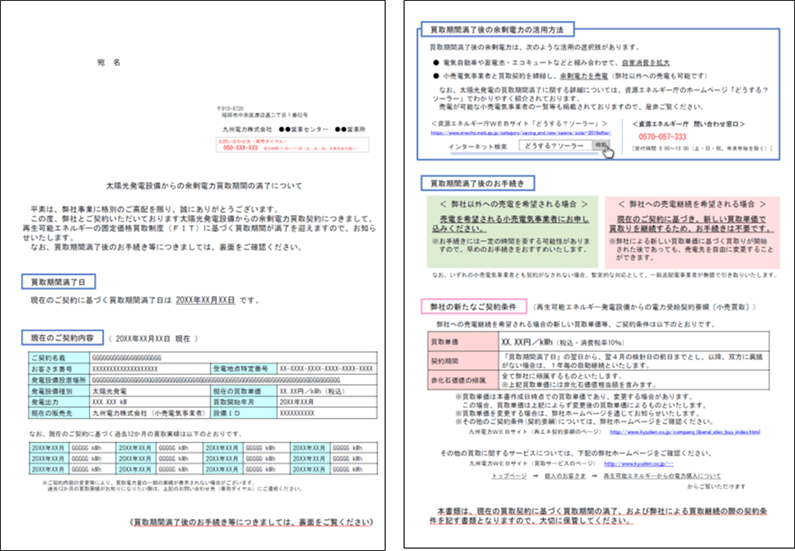The height and width of the screenshot is (551, 795).
Task: Click the ご契約名義 table cell
Action: (59, 357)
